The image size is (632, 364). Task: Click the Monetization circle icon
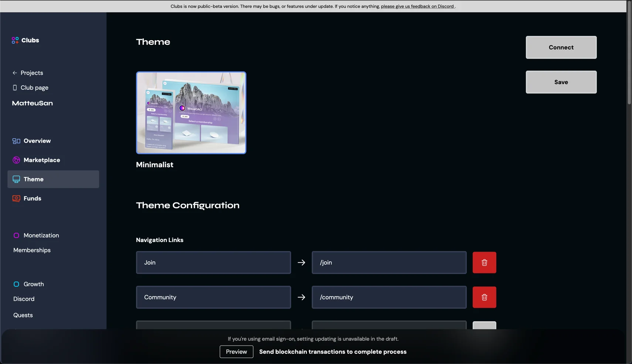pyautogui.click(x=16, y=235)
